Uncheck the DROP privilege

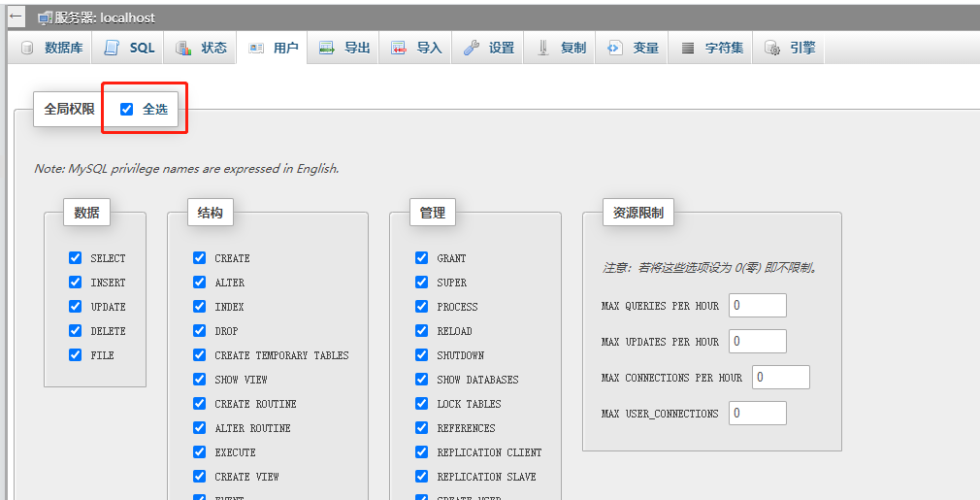[199, 331]
